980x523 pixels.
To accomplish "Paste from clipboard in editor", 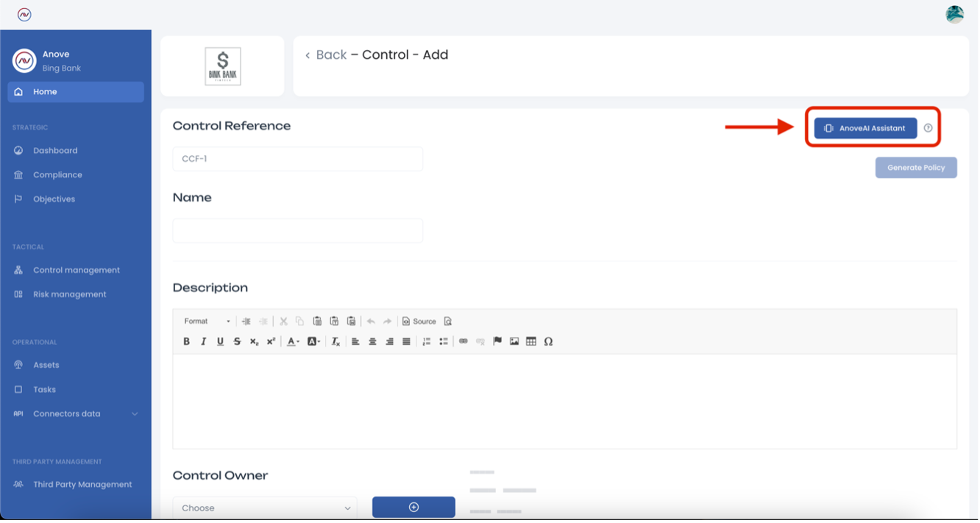I will pyautogui.click(x=317, y=321).
